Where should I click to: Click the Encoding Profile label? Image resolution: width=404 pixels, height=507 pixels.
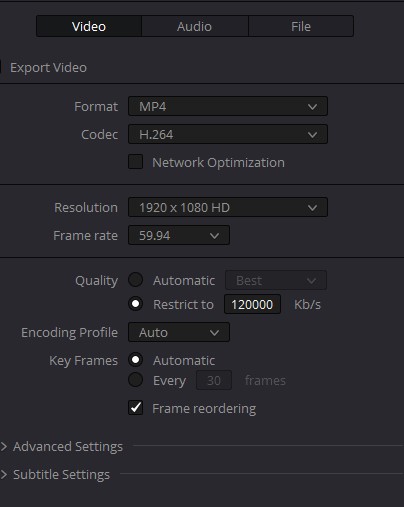69,332
